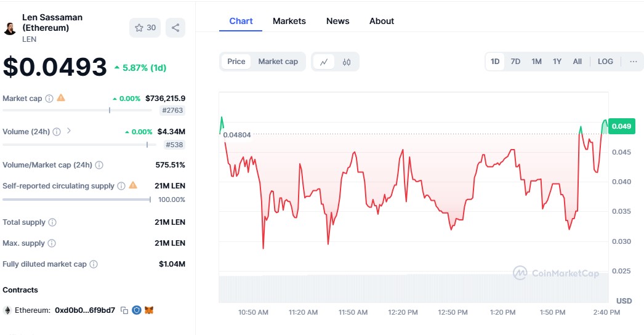This screenshot has width=644, height=335.
Task: Select Price chart mode
Action: point(236,62)
